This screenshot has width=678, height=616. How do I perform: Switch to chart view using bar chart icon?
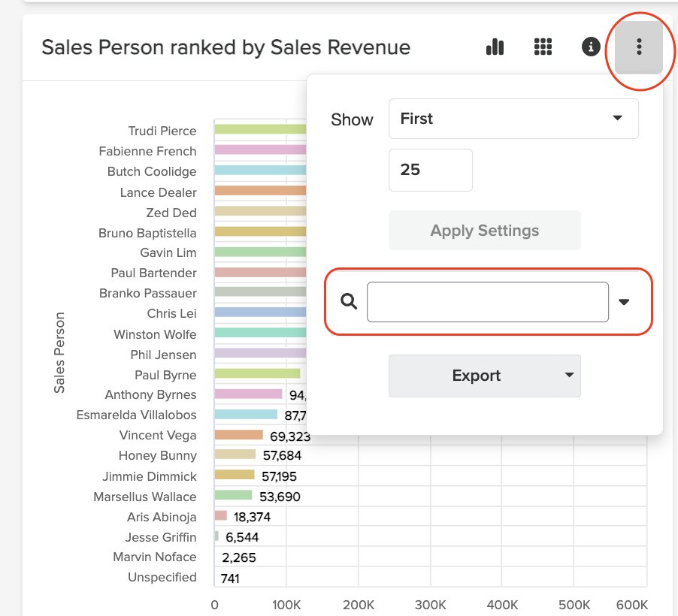(x=495, y=47)
